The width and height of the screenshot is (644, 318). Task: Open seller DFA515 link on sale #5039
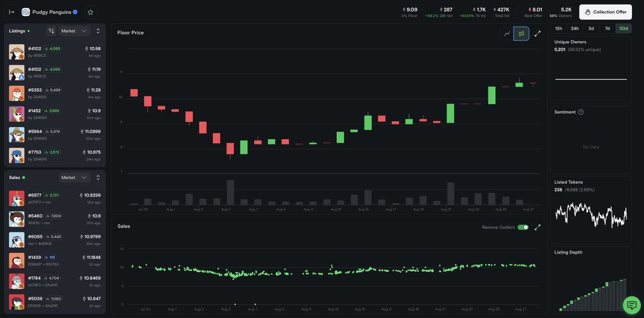coord(34,306)
